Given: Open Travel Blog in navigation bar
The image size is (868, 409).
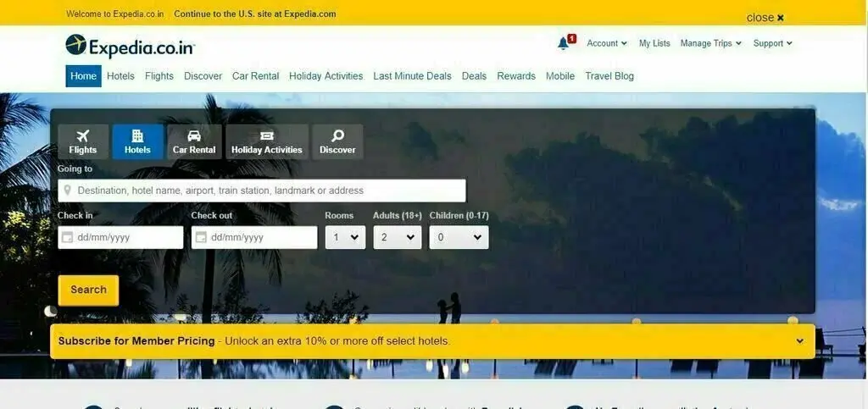Looking at the screenshot, I should (x=609, y=75).
